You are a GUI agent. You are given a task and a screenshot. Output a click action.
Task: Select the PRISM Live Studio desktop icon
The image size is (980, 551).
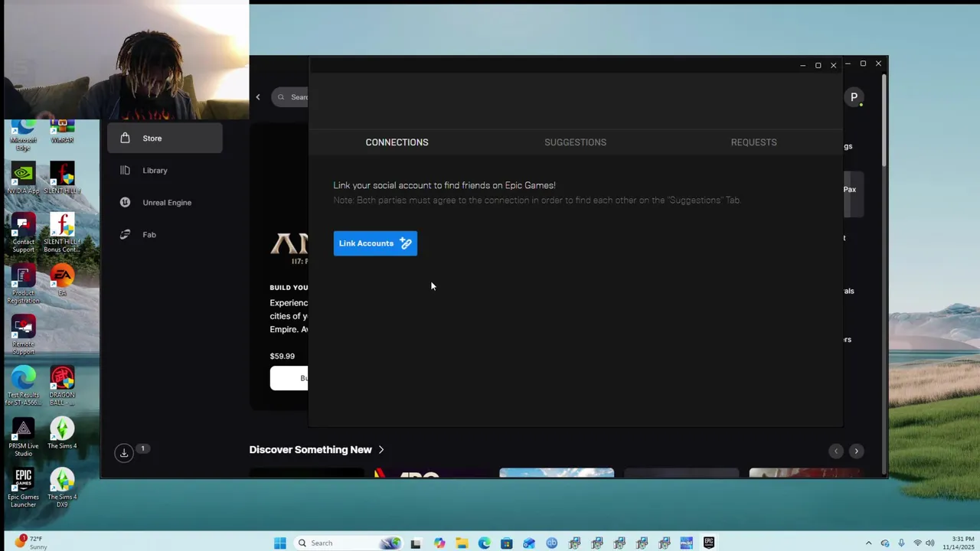(x=23, y=437)
